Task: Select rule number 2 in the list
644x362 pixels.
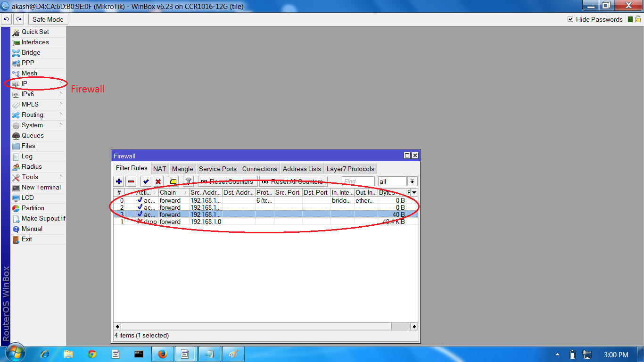Action: coord(265,207)
